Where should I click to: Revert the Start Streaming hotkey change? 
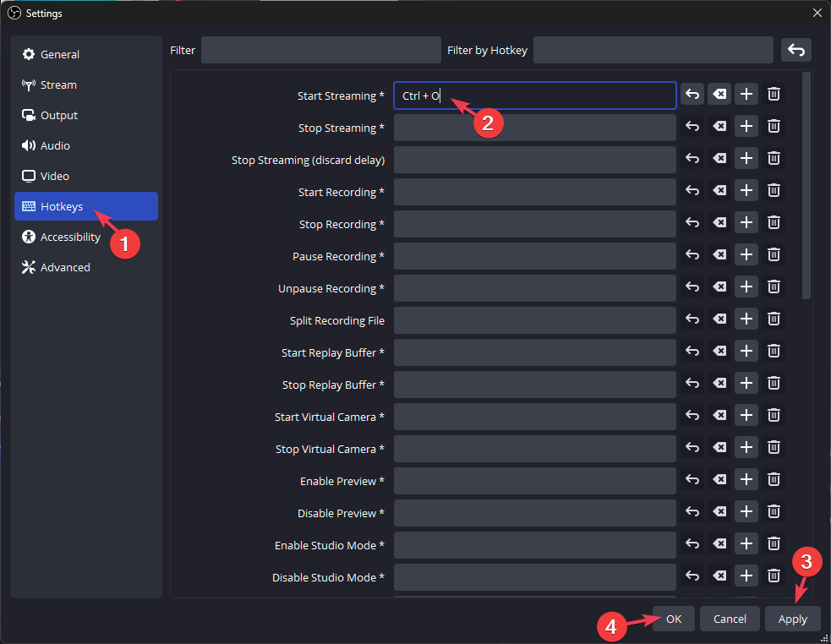coord(692,94)
